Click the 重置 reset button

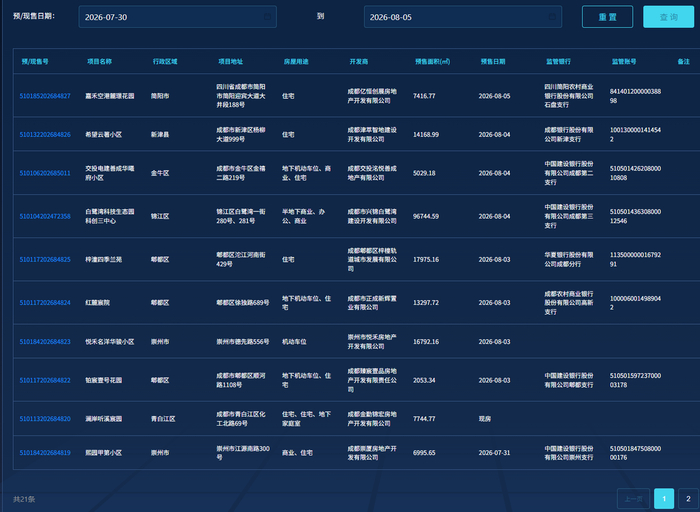pos(607,17)
